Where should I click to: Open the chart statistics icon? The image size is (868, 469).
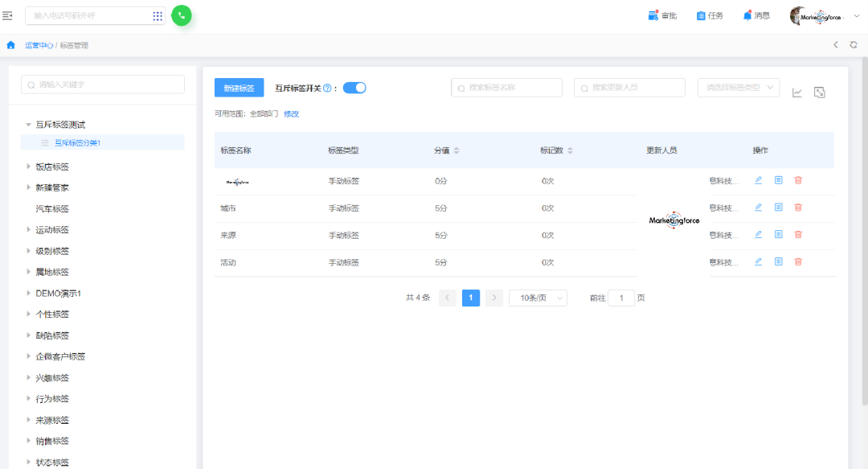(797, 93)
